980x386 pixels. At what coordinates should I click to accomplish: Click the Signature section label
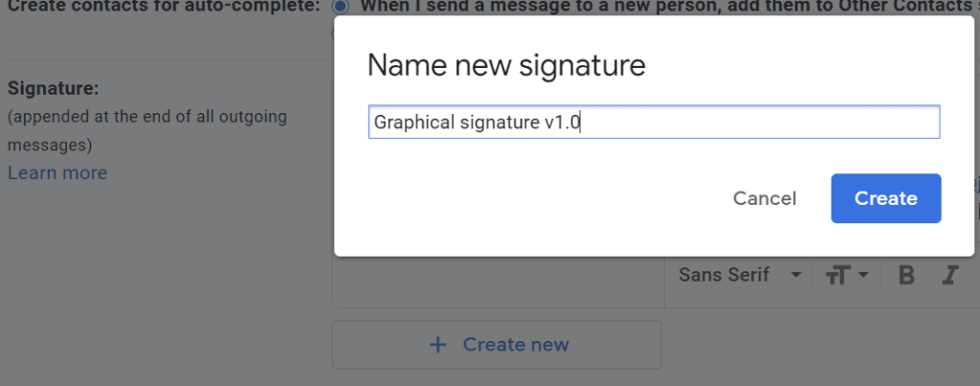pos(54,89)
